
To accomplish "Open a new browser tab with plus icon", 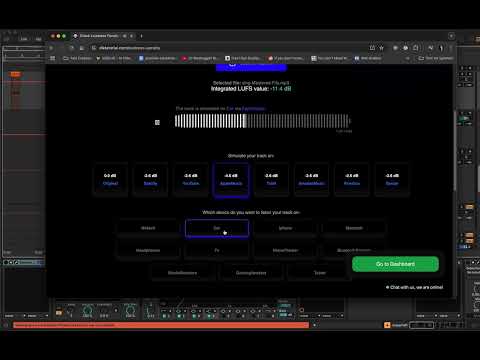I will [x=141, y=36].
